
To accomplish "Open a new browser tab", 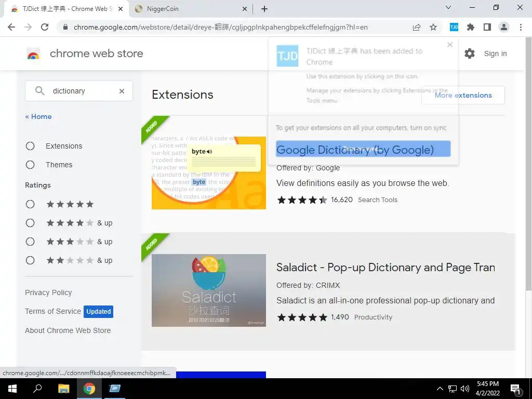I will [x=264, y=9].
